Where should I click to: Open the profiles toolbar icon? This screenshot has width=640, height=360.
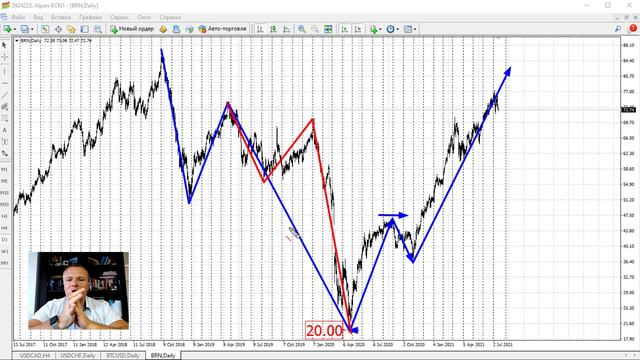tap(24, 29)
